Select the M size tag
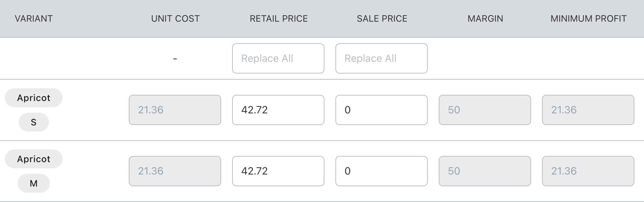 33,183
